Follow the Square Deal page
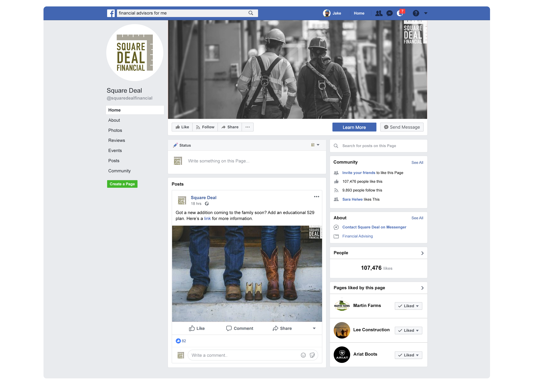Screen dimensions: 542x392 point(205,127)
